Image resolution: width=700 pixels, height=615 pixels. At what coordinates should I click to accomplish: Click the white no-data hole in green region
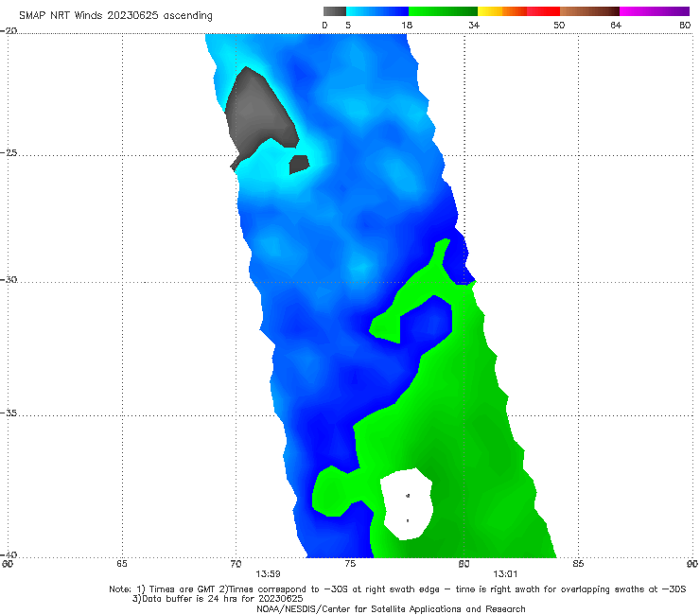point(407,503)
